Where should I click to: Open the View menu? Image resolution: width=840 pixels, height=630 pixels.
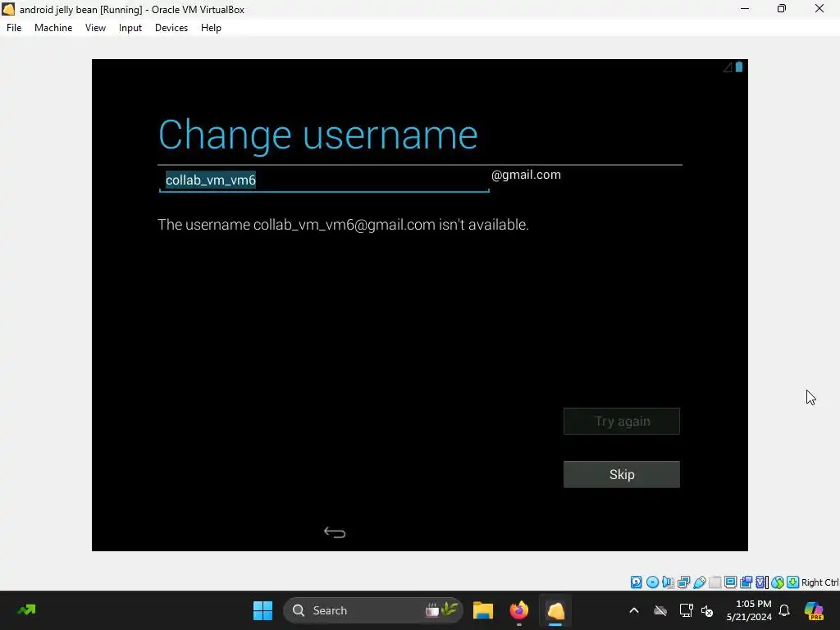[95, 28]
